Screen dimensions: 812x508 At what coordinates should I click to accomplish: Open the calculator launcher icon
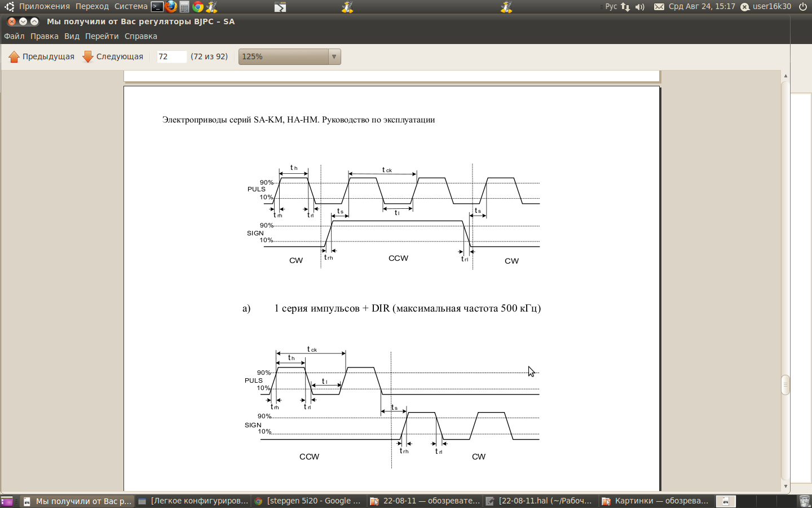(x=184, y=7)
